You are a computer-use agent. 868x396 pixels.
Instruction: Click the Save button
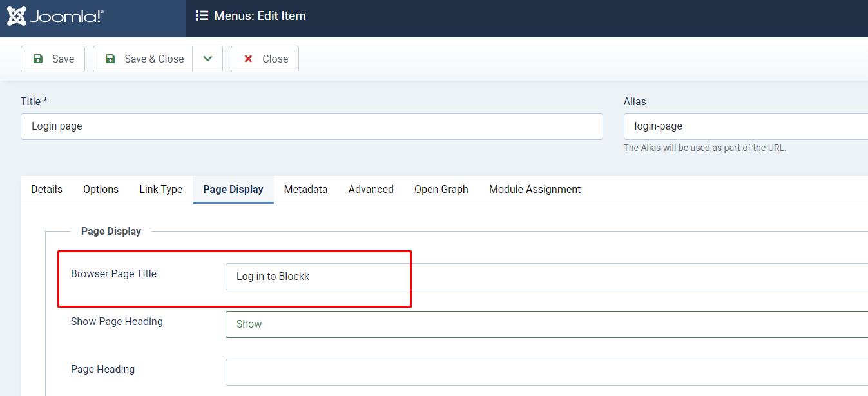53,59
